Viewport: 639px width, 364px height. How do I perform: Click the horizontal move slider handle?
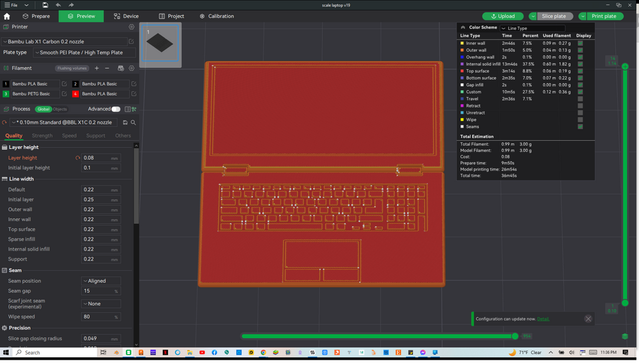pyautogui.click(x=515, y=337)
